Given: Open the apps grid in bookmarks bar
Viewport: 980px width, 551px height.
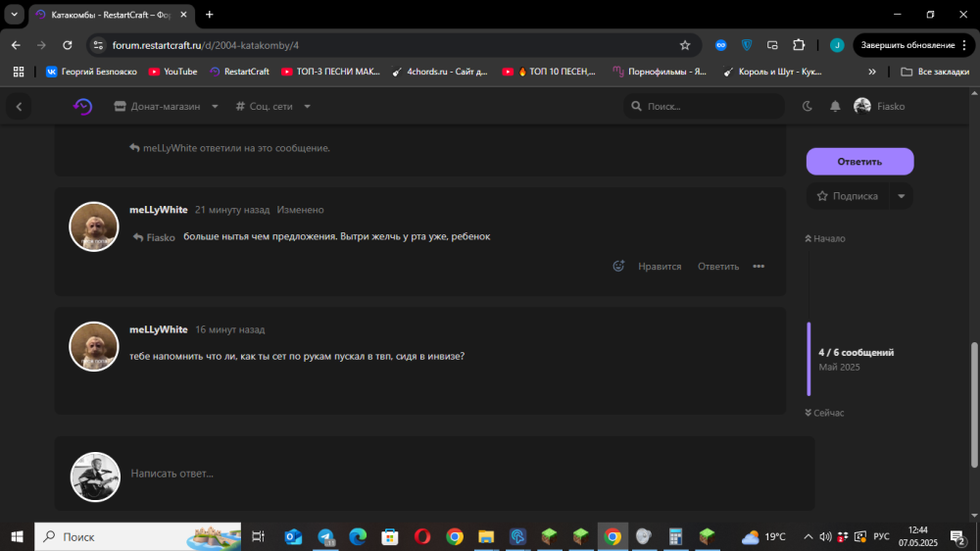Looking at the screenshot, I should pyautogui.click(x=18, y=72).
